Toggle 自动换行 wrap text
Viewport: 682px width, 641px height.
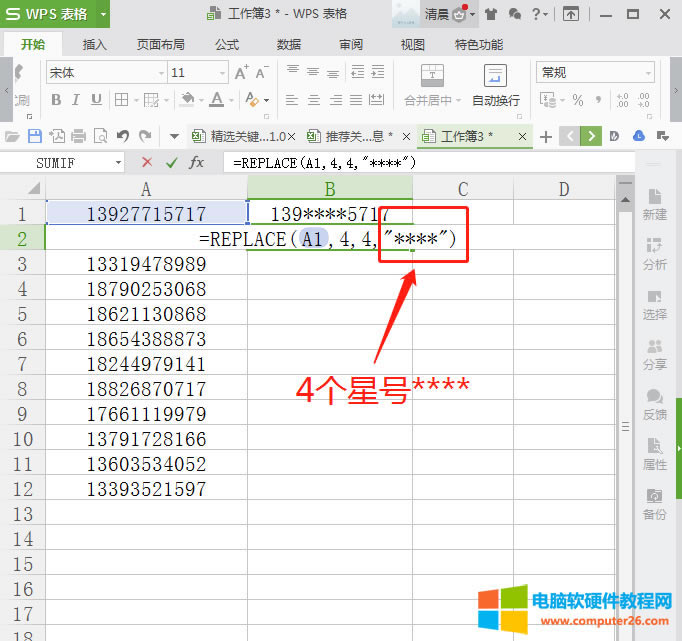coord(495,86)
